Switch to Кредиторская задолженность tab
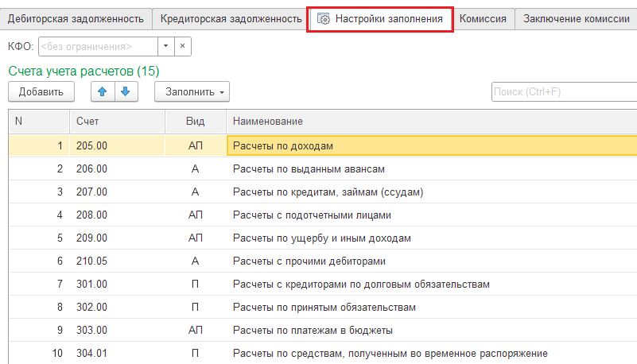The height and width of the screenshot is (364, 637). (231, 18)
